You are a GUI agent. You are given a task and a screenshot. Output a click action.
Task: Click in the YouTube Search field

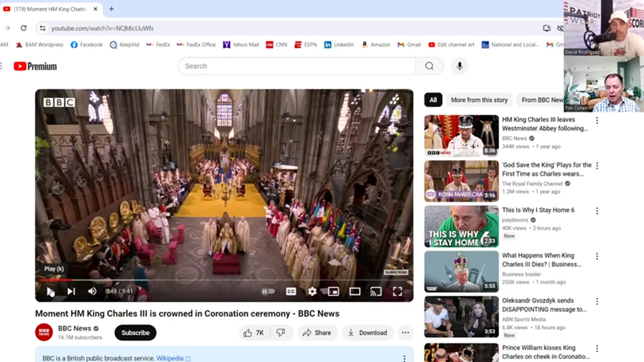(x=296, y=66)
